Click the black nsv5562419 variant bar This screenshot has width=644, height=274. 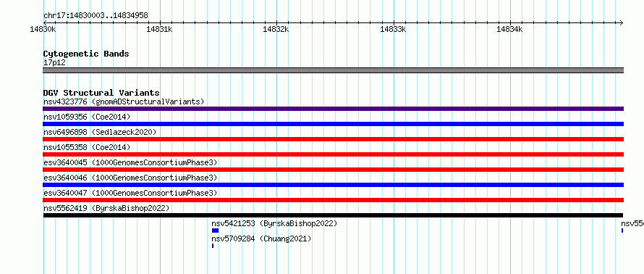click(333, 215)
